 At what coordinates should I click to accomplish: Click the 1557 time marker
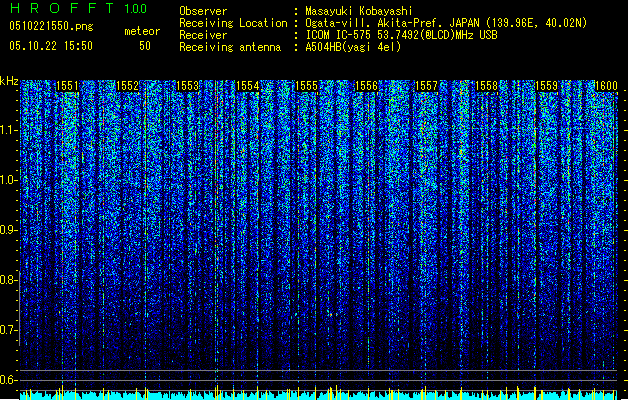click(x=426, y=86)
